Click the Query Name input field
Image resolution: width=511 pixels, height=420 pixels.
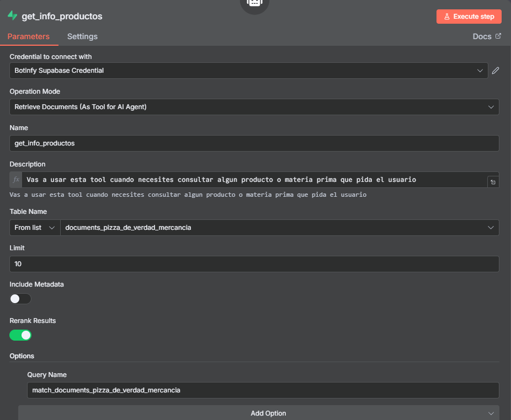(263, 390)
